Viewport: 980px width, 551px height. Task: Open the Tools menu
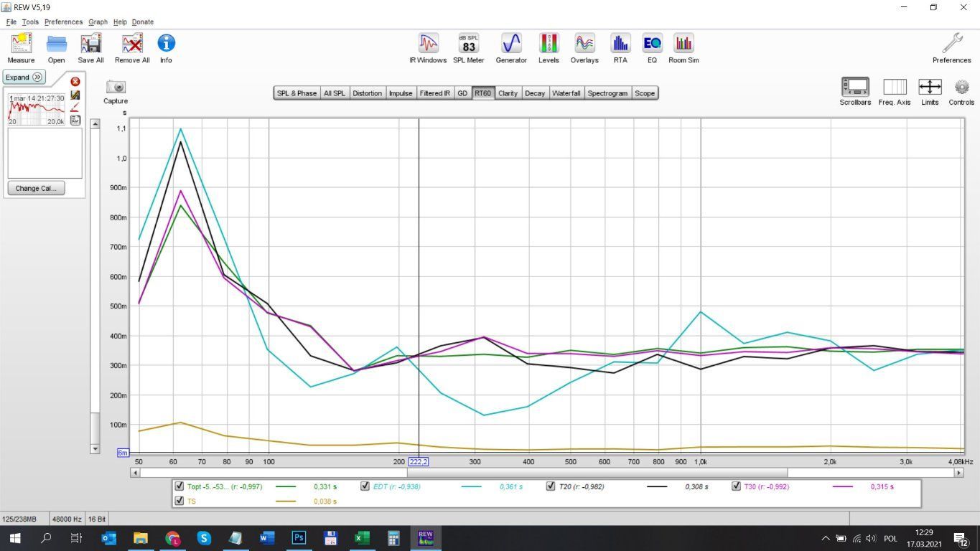[x=30, y=22]
